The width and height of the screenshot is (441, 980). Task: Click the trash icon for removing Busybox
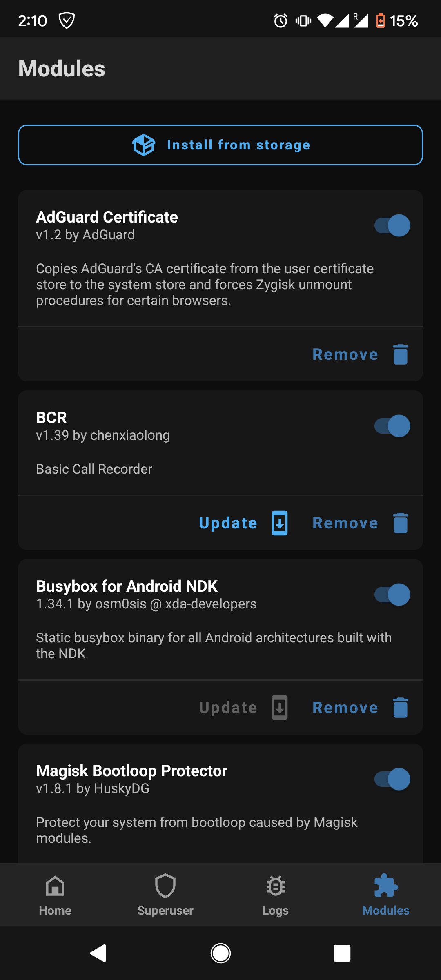coord(400,707)
